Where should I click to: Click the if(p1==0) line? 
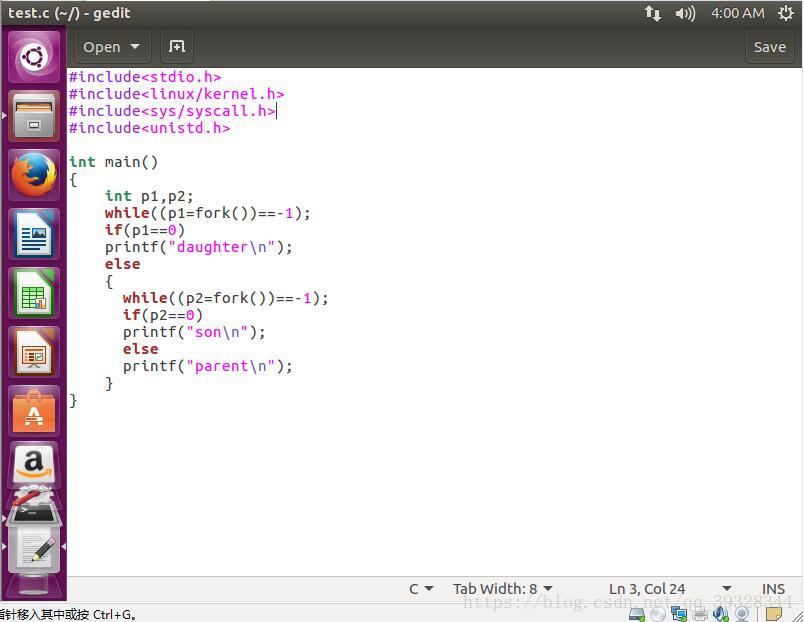tap(145, 230)
